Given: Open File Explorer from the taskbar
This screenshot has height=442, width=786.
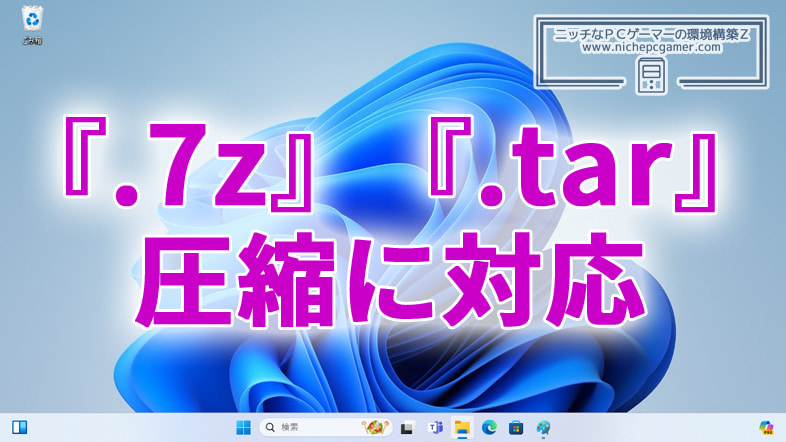Looking at the screenshot, I should pyautogui.click(x=462, y=427).
